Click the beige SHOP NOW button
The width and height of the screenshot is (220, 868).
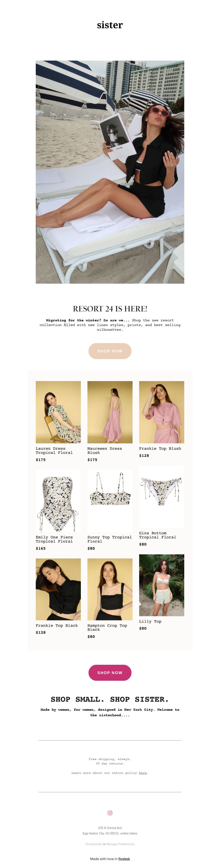click(x=110, y=351)
